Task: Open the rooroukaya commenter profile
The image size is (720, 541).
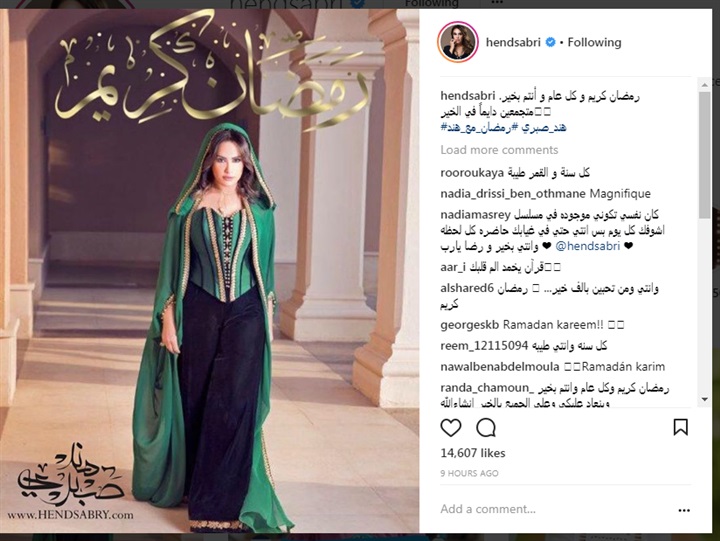Action: [472, 173]
